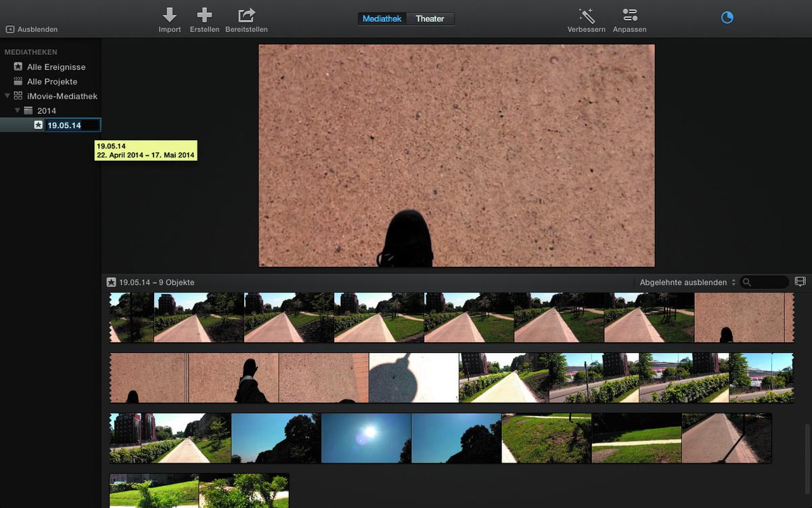
Task: Select Alle Projekte in sidebar
Action: tap(52, 81)
